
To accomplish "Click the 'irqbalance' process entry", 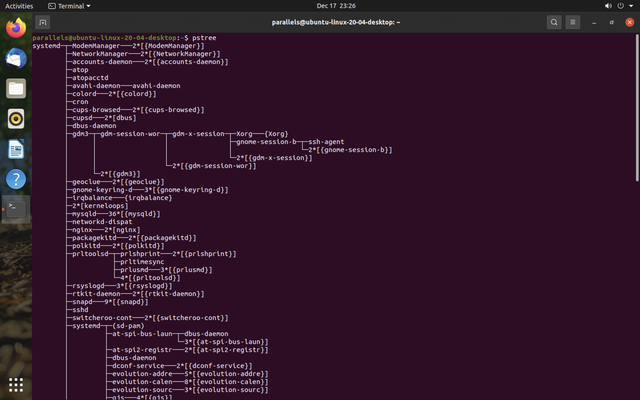I will (92, 198).
